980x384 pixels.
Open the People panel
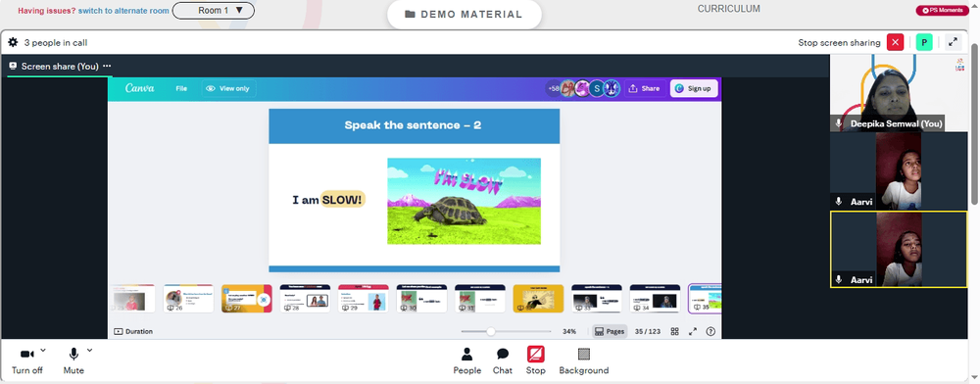466,360
